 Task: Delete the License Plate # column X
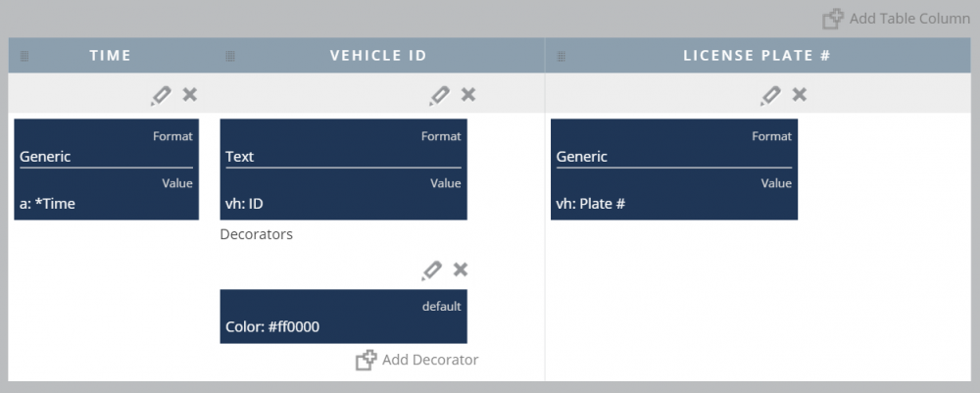click(800, 94)
